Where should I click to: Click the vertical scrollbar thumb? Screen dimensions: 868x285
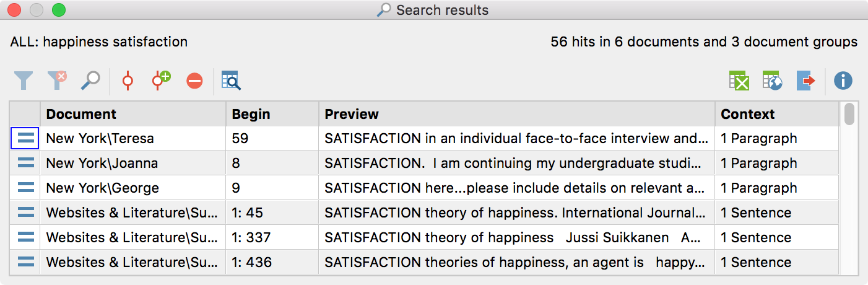(849, 114)
